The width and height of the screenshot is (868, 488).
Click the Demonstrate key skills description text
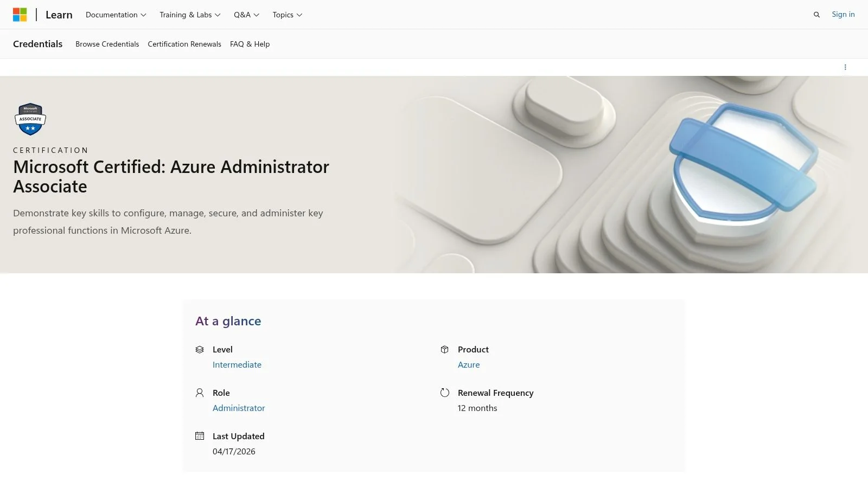[x=168, y=222]
